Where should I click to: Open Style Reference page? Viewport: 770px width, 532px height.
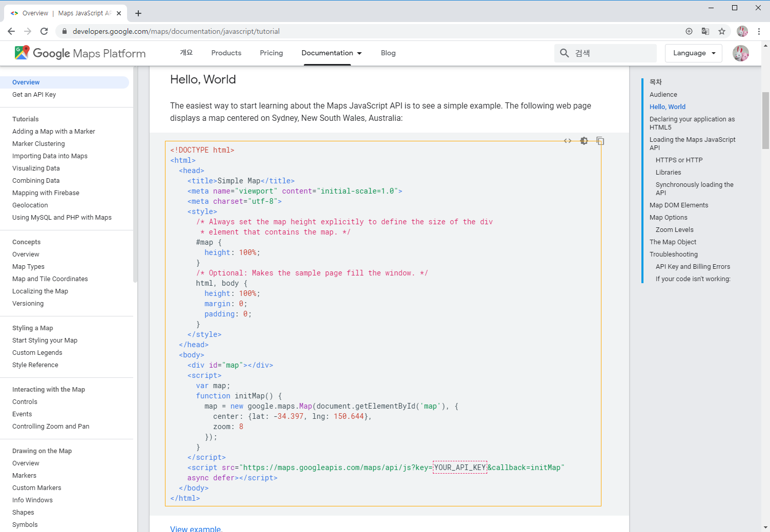[x=35, y=365]
